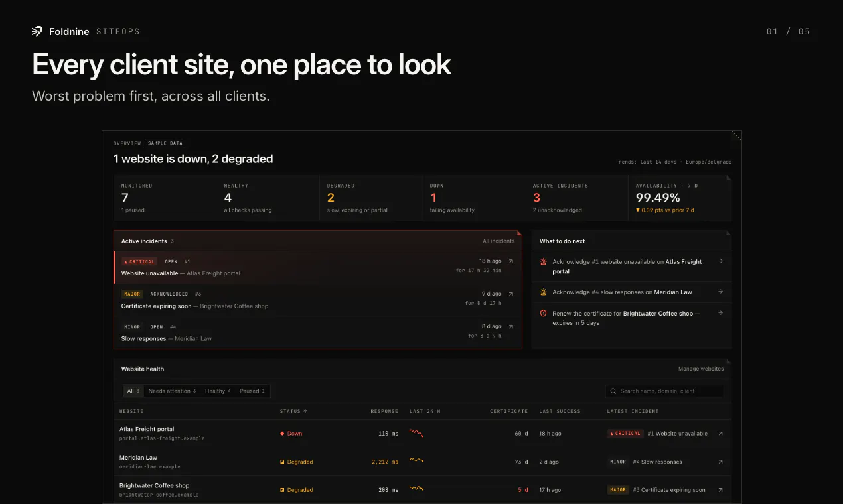Select the All 8 filter tab
The height and width of the screenshot is (504, 843).
(x=133, y=391)
